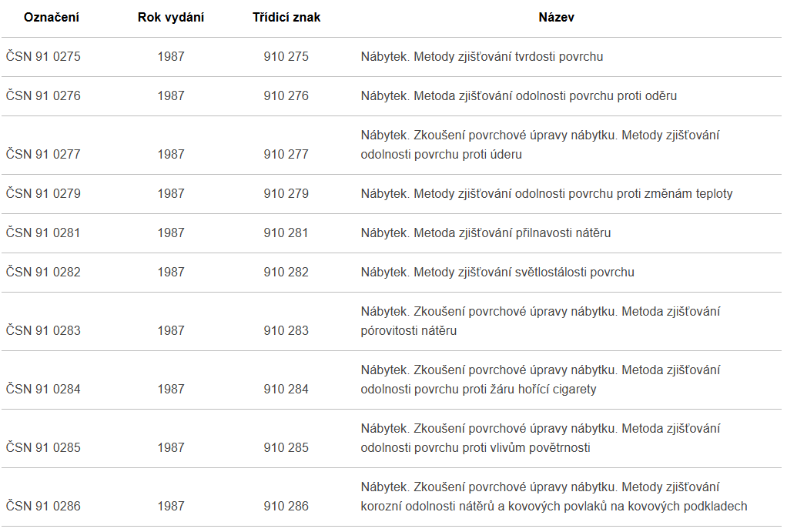Open standard ČSN 91 0284

[43, 390]
